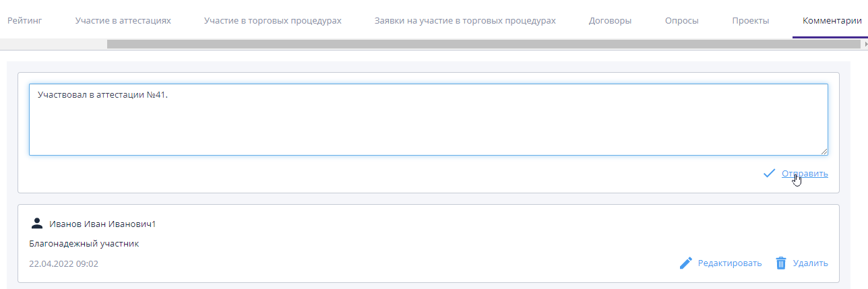Focus the comment text input area

point(428,120)
